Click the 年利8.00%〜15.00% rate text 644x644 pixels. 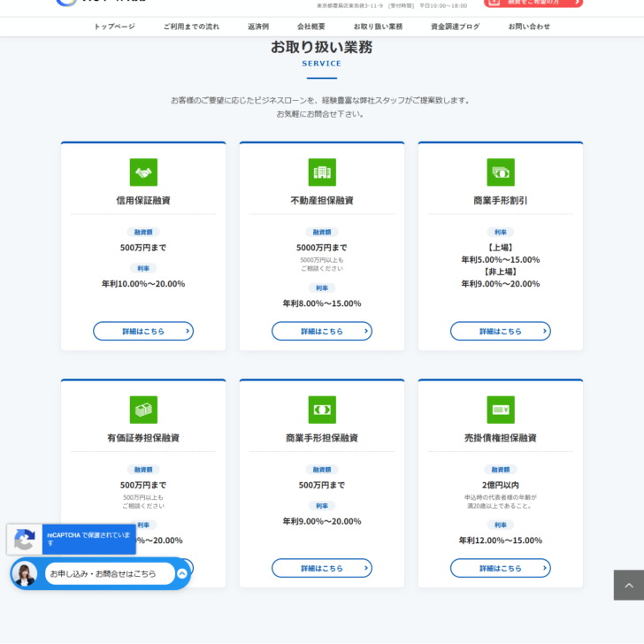click(x=322, y=303)
